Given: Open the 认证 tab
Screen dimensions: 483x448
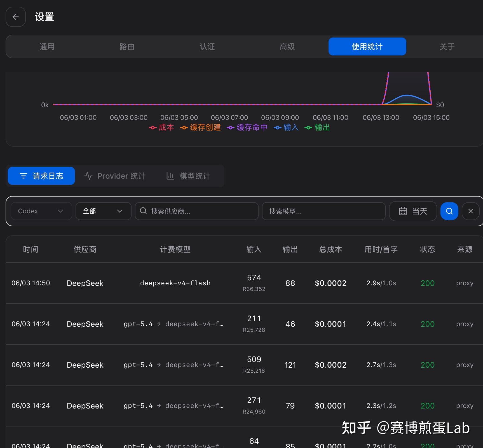Looking at the screenshot, I should (x=207, y=46).
